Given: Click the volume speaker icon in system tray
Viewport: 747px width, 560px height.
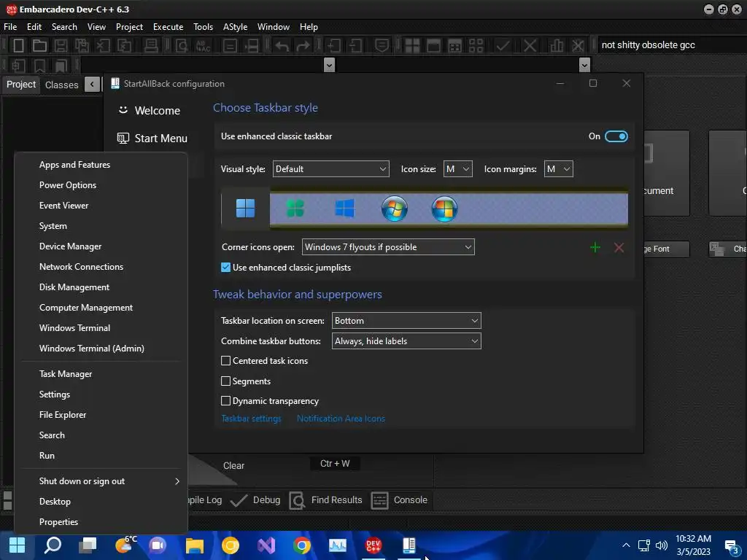Looking at the screenshot, I should (661, 545).
